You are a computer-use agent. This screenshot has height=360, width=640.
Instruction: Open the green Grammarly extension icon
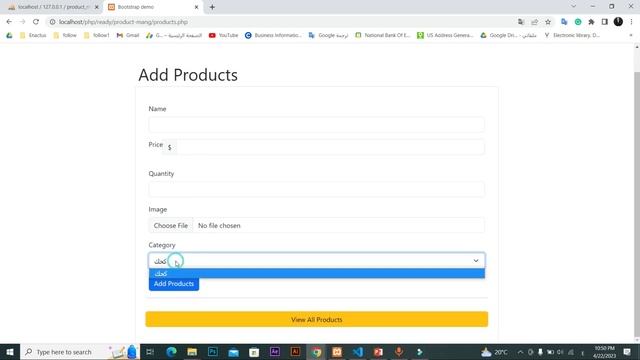tap(578, 22)
